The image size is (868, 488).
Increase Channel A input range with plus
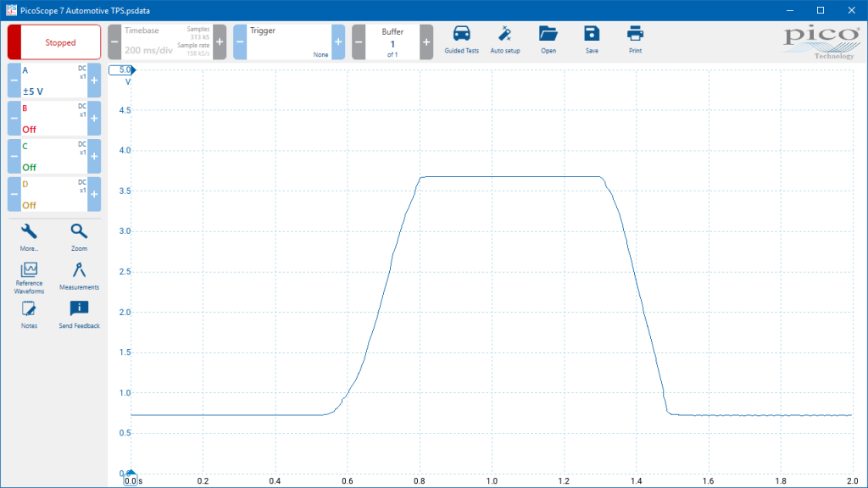(94, 80)
